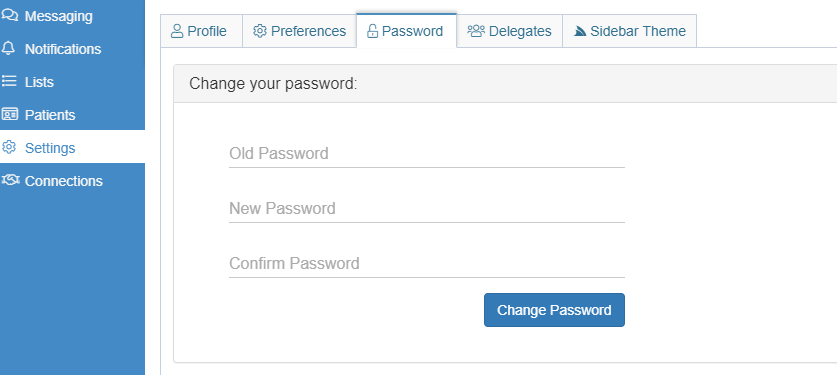The height and width of the screenshot is (375, 837).
Task: Click the handshake icon beside Connections
Action: pos(10,180)
